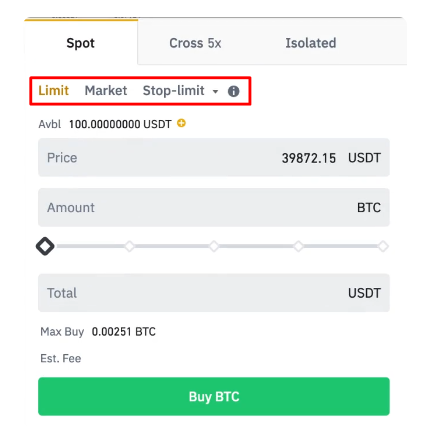Select the Market order type
This screenshot has height=432, width=421.
[x=106, y=90]
